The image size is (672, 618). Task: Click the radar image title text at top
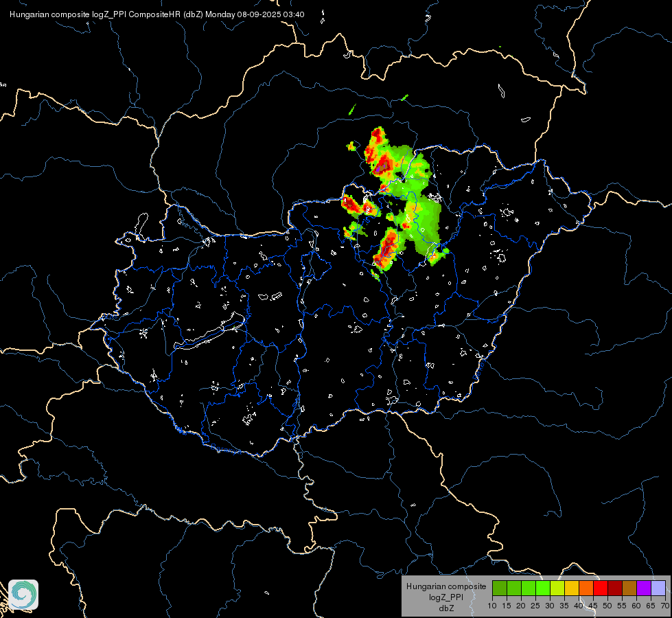pyautogui.click(x=157, y=14)
